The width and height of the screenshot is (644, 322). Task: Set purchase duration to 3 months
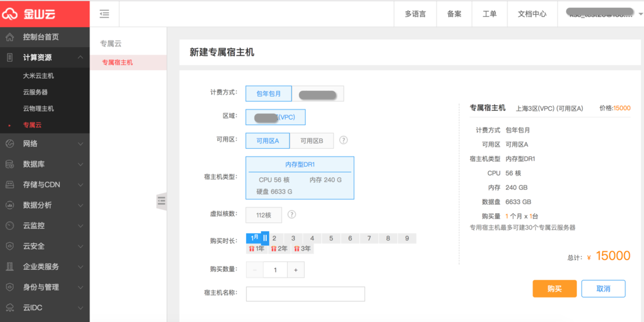pos(293,238)
